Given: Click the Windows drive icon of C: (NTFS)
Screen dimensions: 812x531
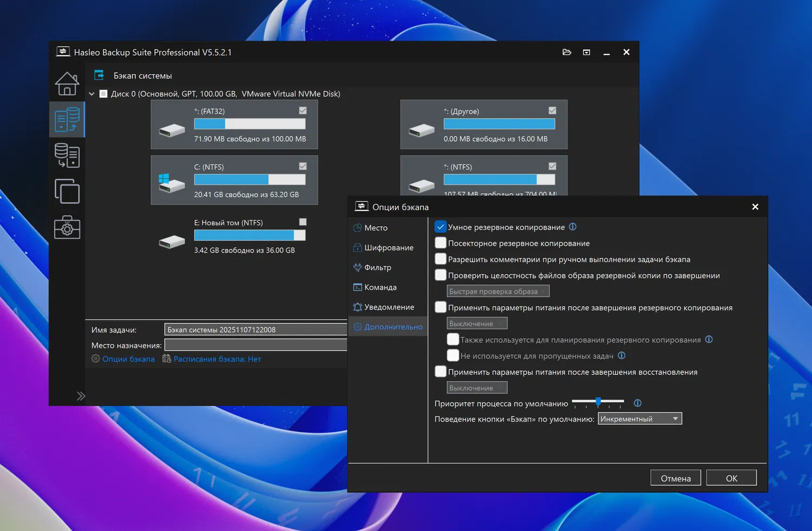Looking at the screenshot, I should (172, 183).
